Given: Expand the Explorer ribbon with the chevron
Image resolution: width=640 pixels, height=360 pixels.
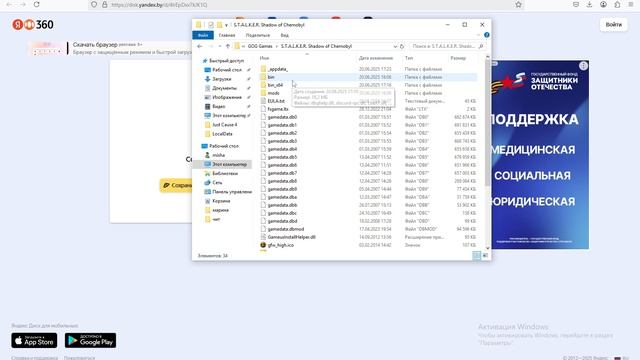Looking at the screenshot, I should point(479,35).
